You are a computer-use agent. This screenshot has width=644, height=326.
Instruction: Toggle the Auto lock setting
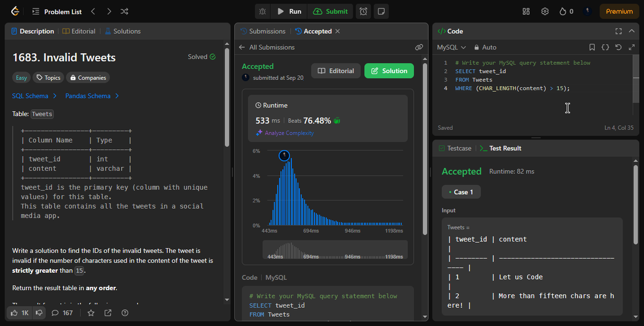click(x=485, y=47)
